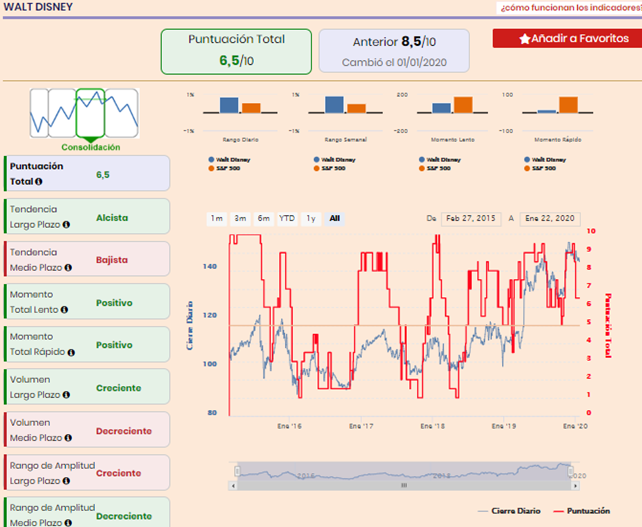
Task: Click the start date field Feb 27, 2015
Action: [x=470, y=219]
